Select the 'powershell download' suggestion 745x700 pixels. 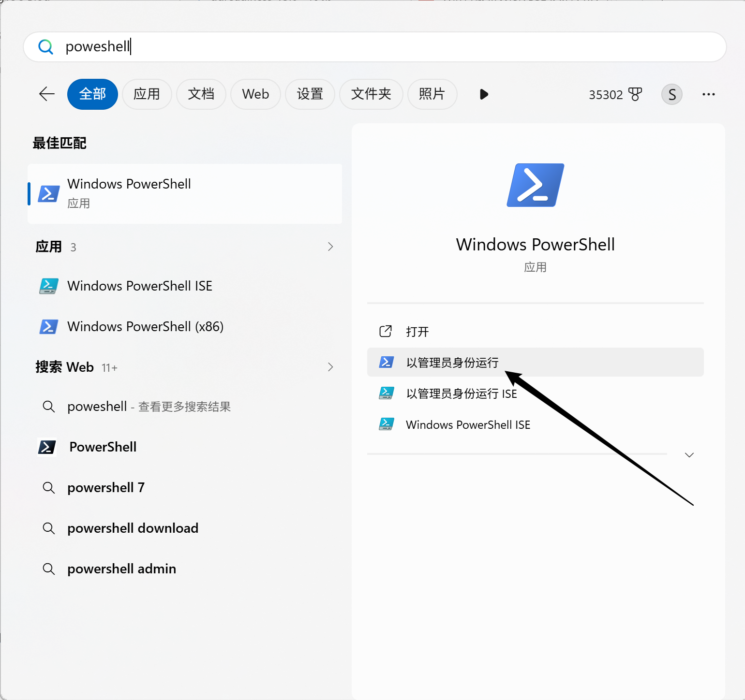click(185, 528)
